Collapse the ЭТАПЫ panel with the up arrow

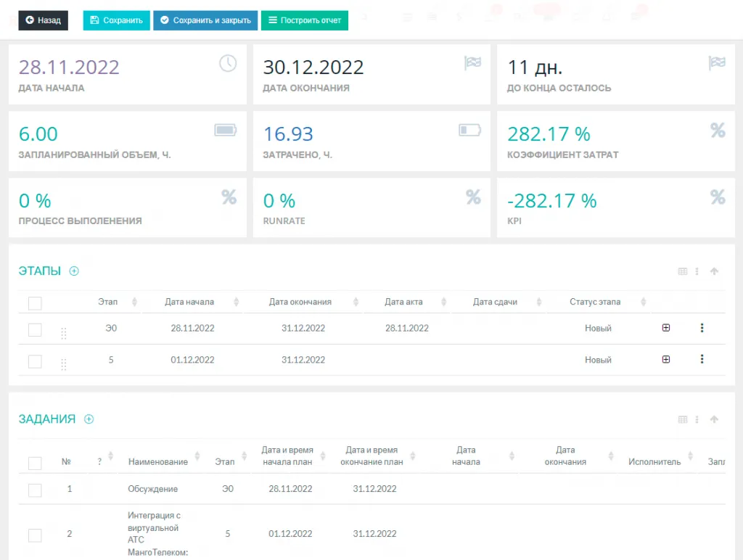pyautogui.click(x=714, y=272)
